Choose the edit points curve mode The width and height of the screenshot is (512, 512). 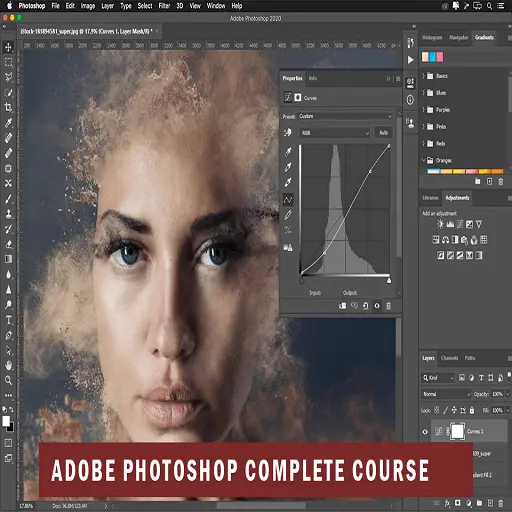(288, 200)
